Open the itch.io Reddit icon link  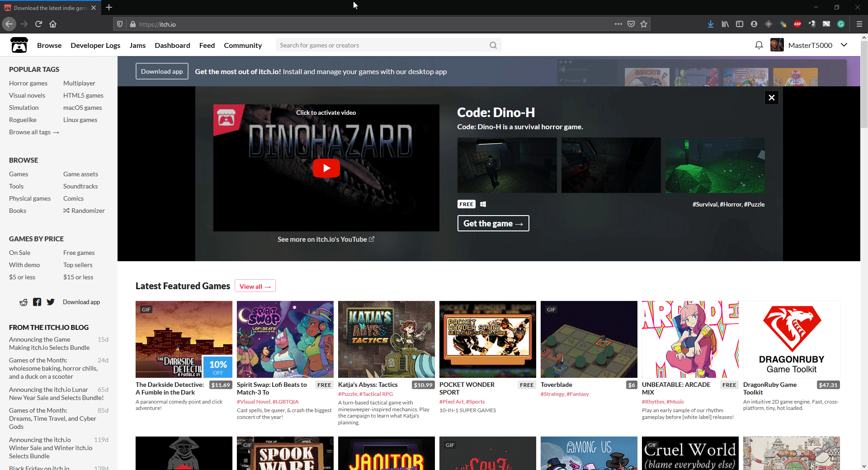[x=24, y=302]
